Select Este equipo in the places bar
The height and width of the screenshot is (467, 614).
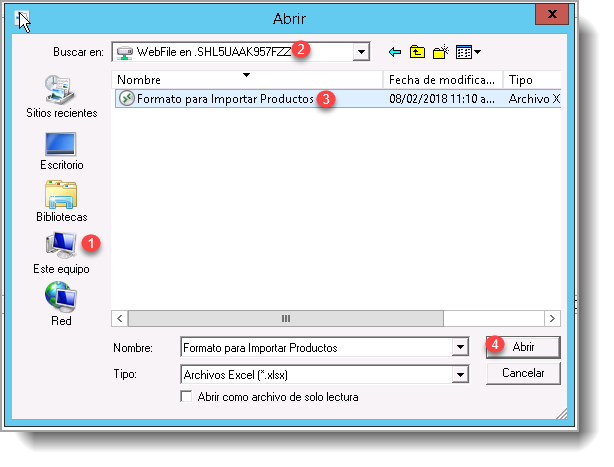[61, 252]
